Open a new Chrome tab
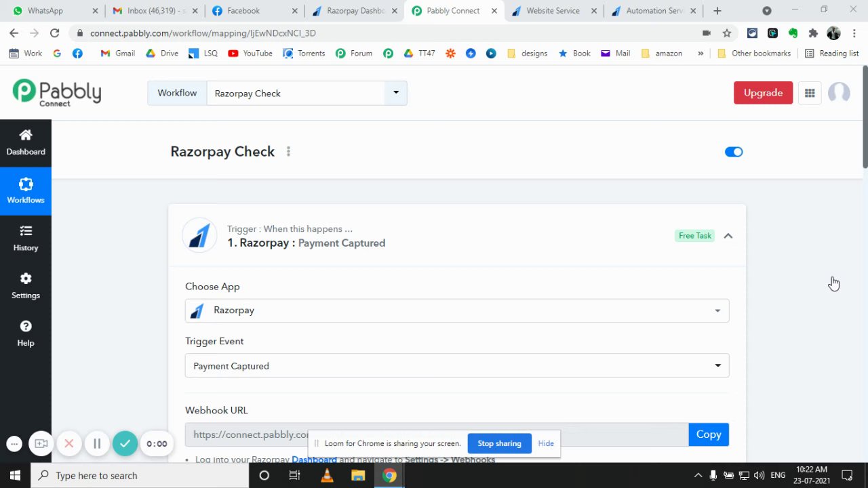 coord(717,11)
